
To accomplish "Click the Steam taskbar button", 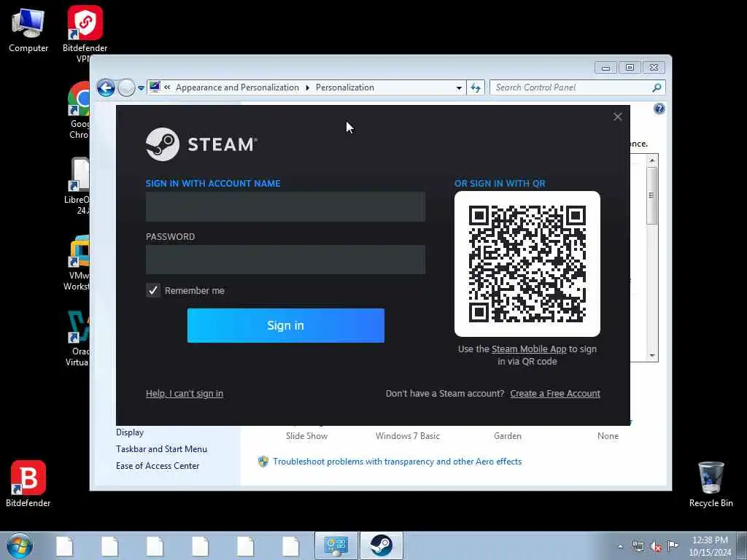I will pos(381,545).
